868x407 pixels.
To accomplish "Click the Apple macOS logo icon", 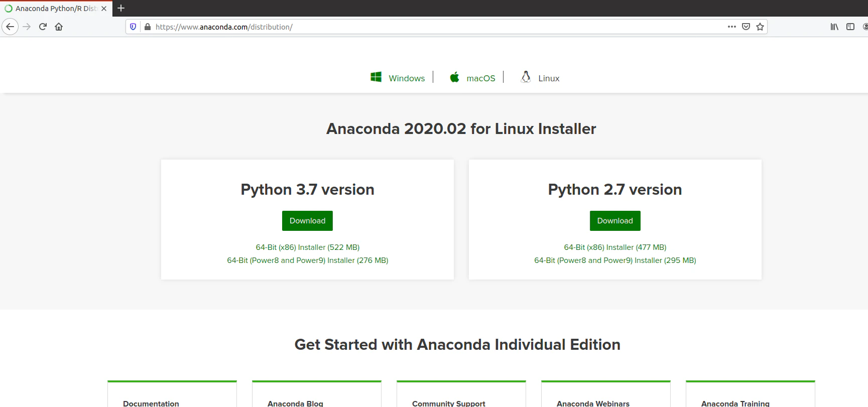I will (x=454, y=77).
